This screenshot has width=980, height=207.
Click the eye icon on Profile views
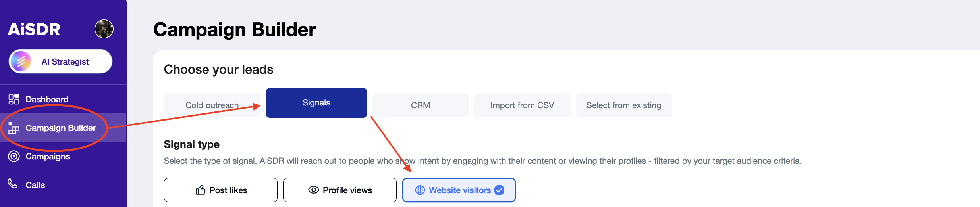click(314, 190)
